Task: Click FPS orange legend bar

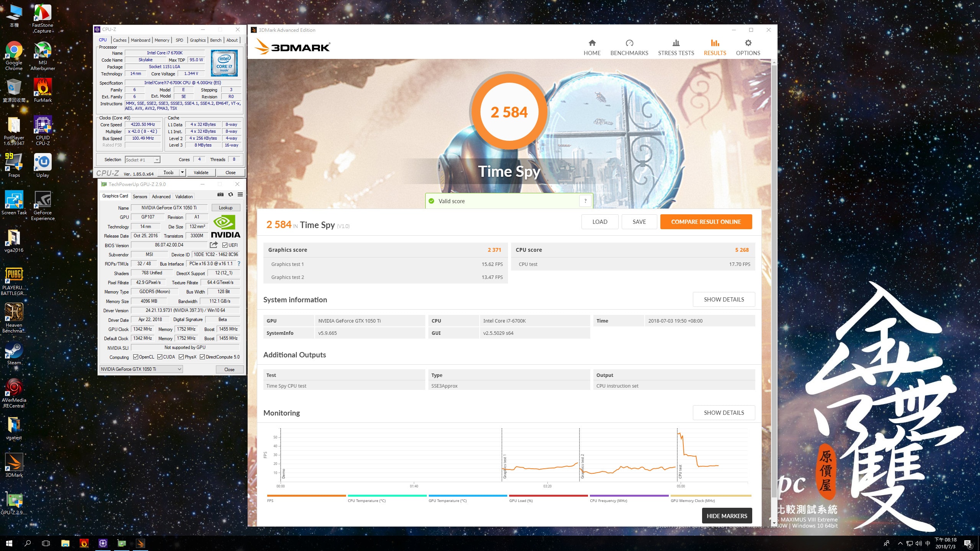Action: click(x=306, y=496)
